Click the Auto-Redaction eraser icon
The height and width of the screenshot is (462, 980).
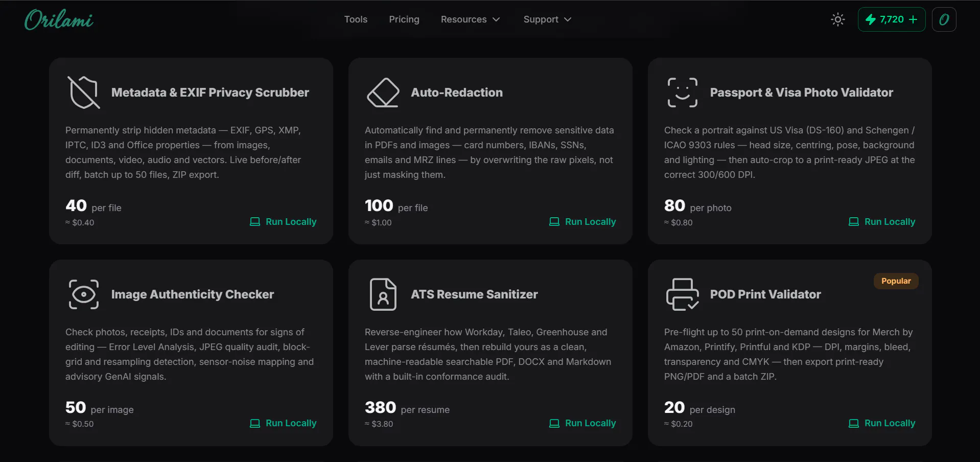pyautogui.click(x=383, y=93)
